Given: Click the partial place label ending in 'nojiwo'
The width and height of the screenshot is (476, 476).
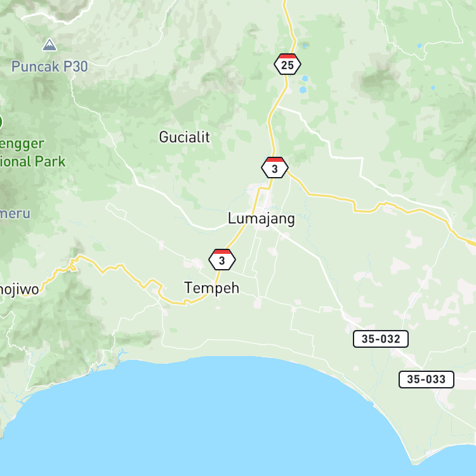Looking at the screenshot, I should pyautogui.click(x=20, y=289).
